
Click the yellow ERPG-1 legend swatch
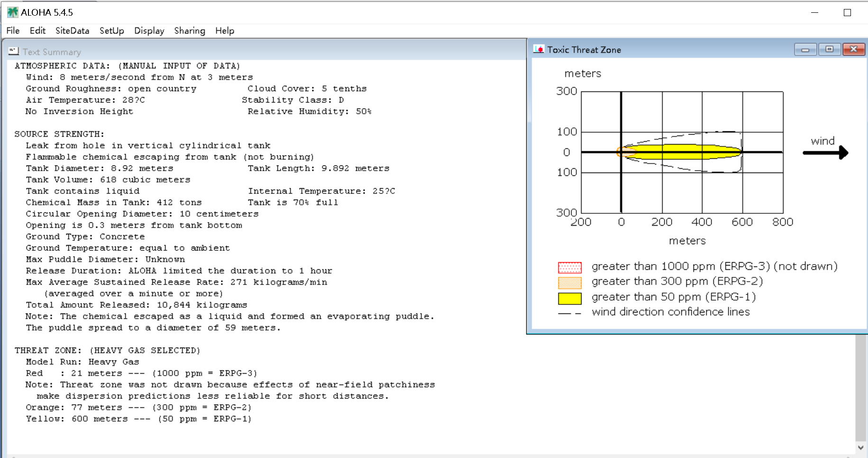pos(569,298)
